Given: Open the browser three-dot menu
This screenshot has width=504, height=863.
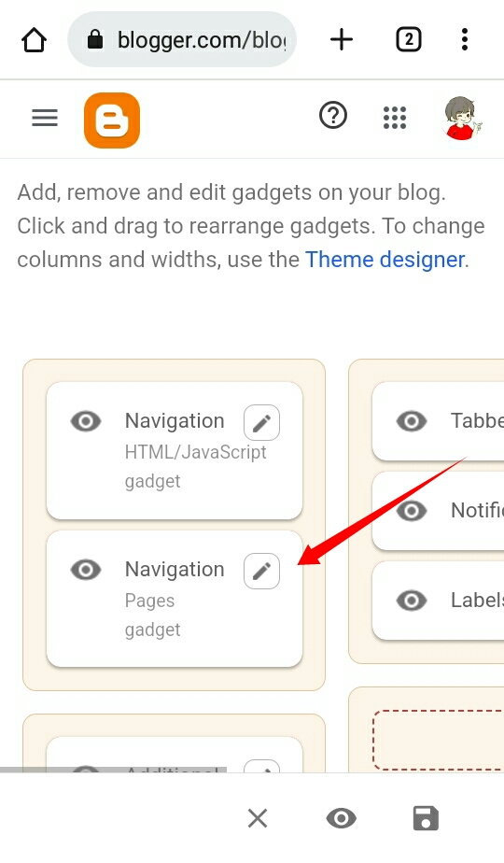Looking at the screenshot, I should [465, 39].
